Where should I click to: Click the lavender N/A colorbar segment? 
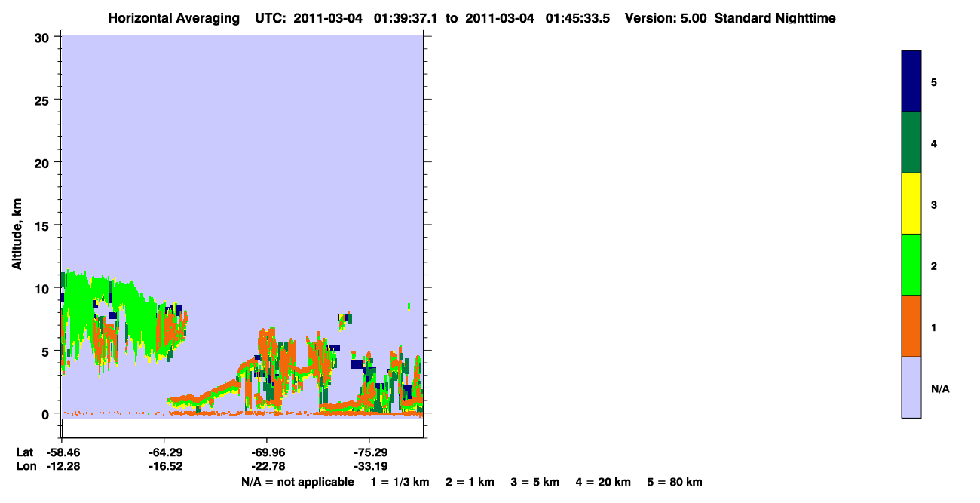pyautogui.click(x=911, y=387)
